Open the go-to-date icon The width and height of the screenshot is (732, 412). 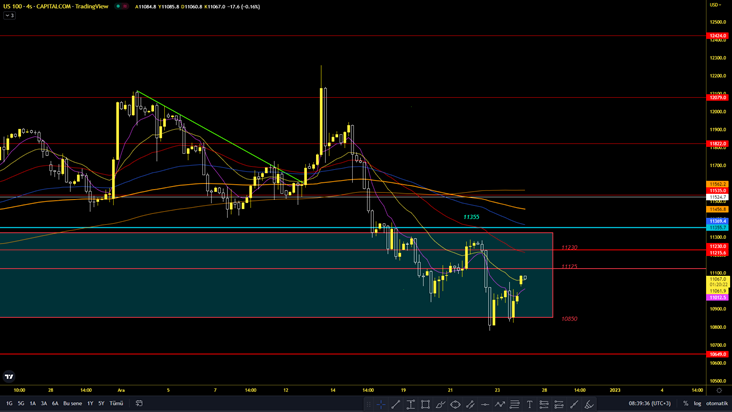(x=139, y=403)
